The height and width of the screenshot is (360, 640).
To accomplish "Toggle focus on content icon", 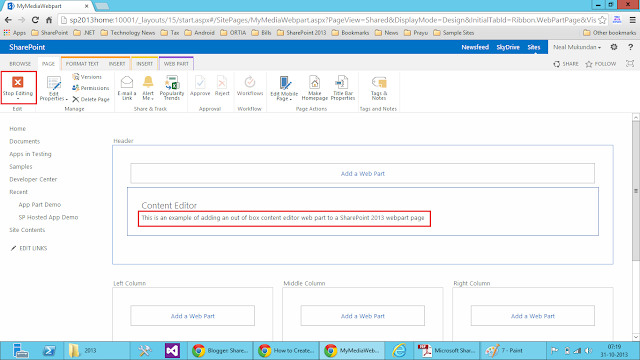I will tap(630, 64).
